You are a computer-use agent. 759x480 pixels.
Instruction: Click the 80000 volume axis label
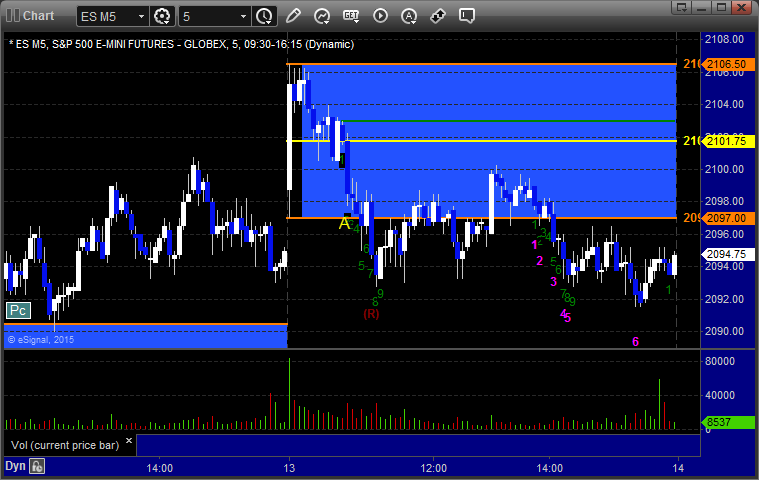click(x=720, y=361)
